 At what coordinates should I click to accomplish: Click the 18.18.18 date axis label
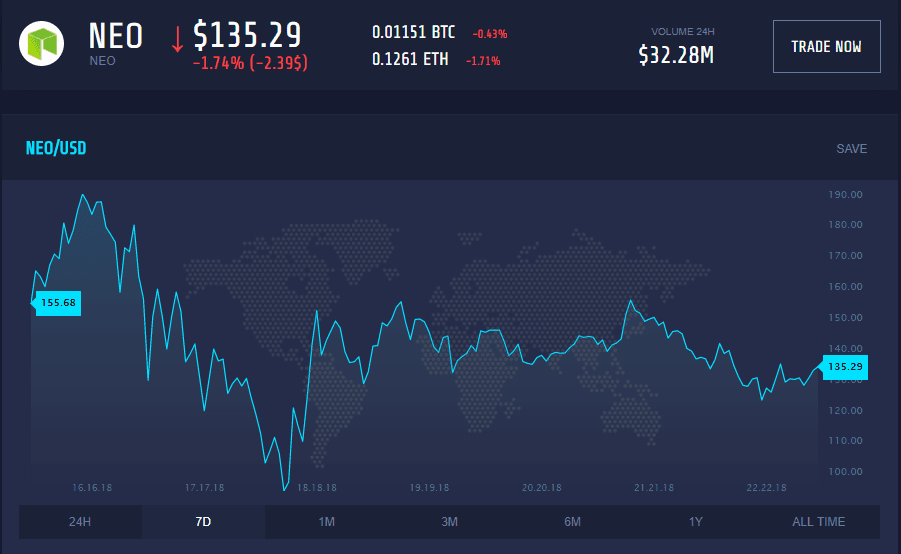[x=317, y=487]
